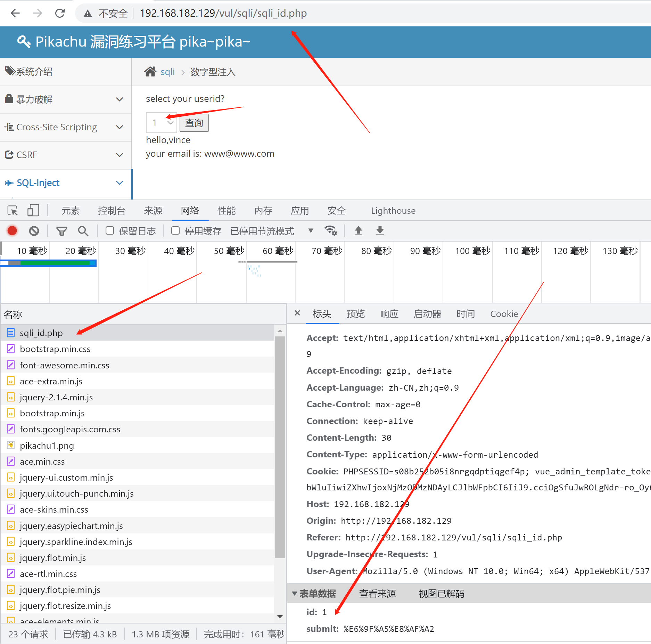The image size is (651, 644).
Task: Click the 查询 query button
Action: pyautogui.click(x=194, y=123)
